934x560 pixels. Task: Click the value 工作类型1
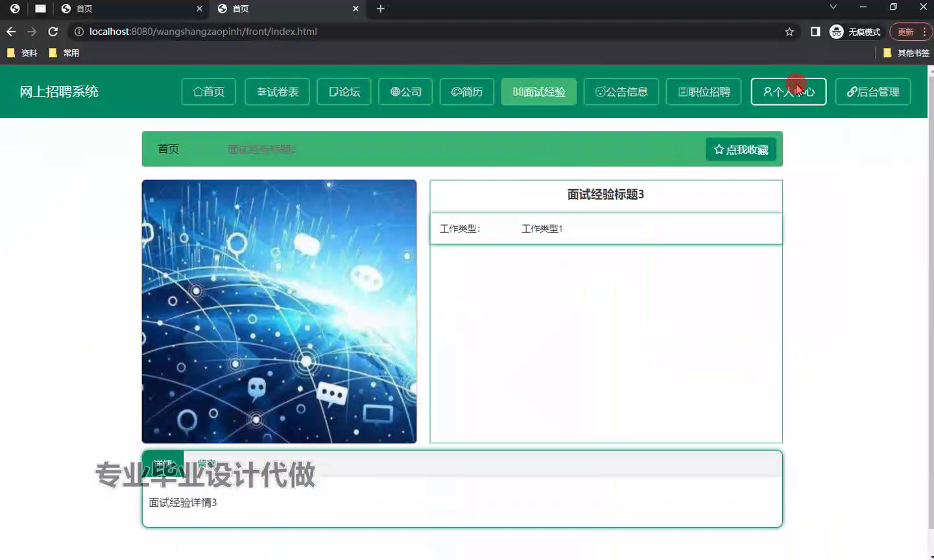click(542, 229)
